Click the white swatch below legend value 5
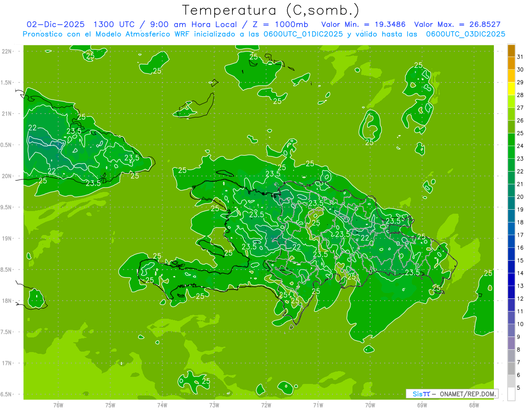This screenshot has height=411, width=532. pos(511,394)
